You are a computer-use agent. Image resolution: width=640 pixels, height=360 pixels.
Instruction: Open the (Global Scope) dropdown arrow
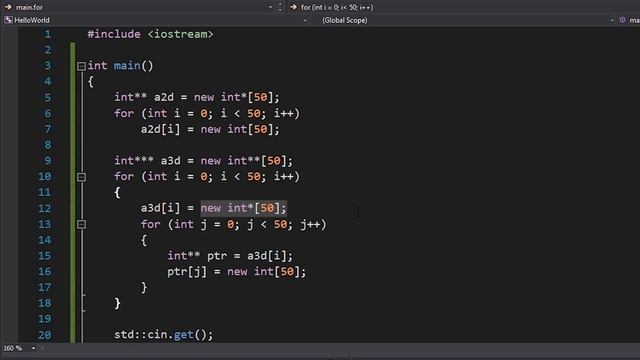click(x=612, y=20)
